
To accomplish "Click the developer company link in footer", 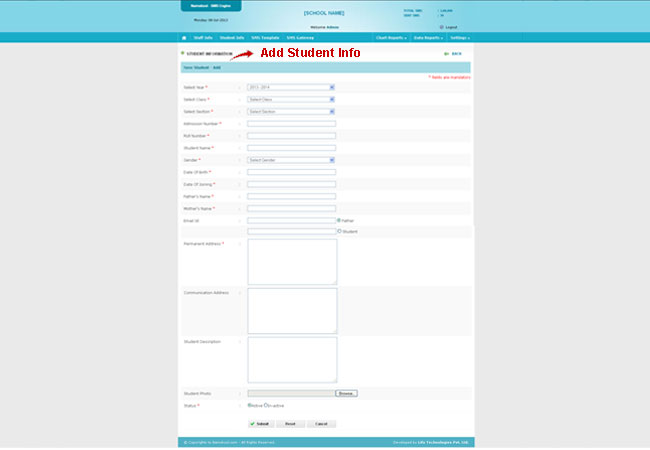I will coord(443,443).
